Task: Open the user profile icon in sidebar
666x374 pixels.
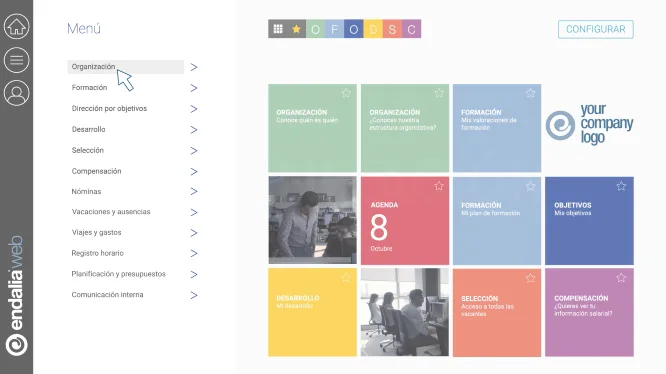Action: coord(17,93)
